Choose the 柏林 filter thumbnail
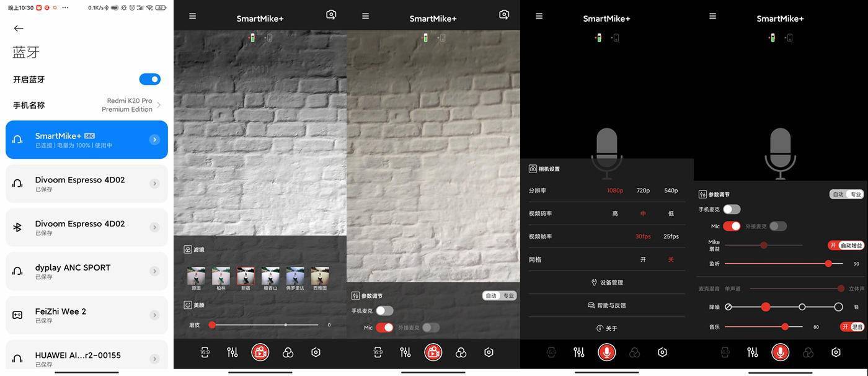 pos(221,277)
